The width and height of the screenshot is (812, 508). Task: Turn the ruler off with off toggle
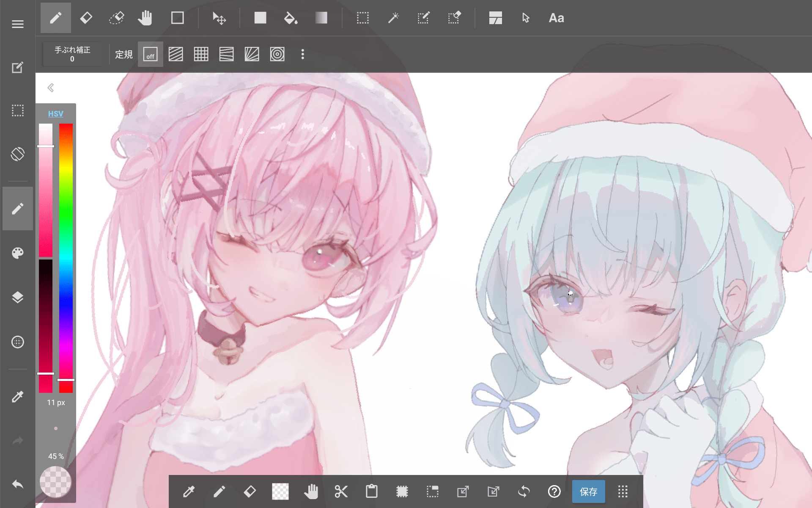[151, 54]
